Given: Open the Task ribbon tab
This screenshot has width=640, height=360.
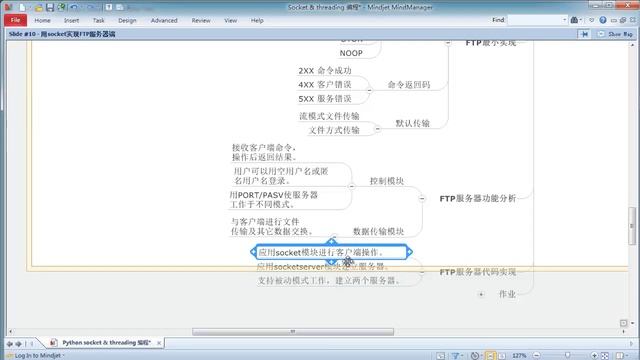Looking at the screenshot, I should pos(98,20).
